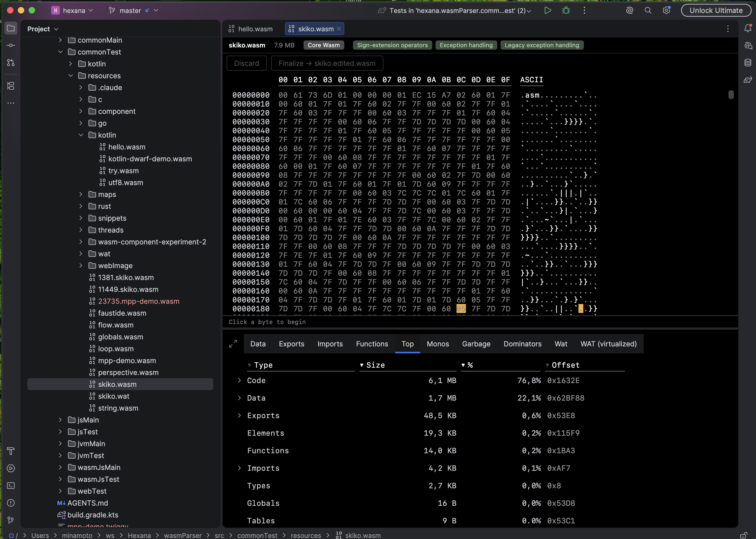This screenshot has height=539, width=756.
Task: Click the Sign-extension operators badge
Action: pyautogui.click(x=392, y=45)
